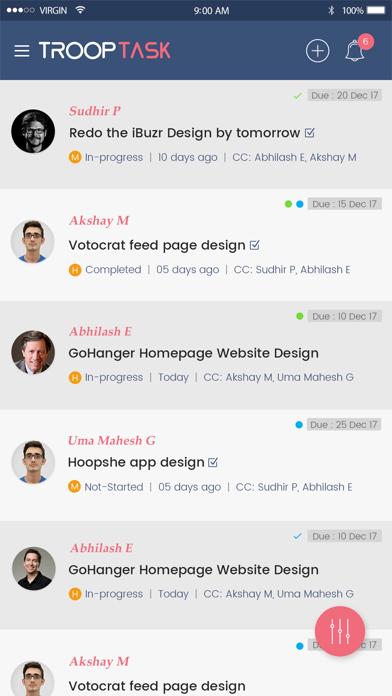Click the H priority badge beside Completed status
Viewport: 392px width, 696px height.
coord(75,269)
